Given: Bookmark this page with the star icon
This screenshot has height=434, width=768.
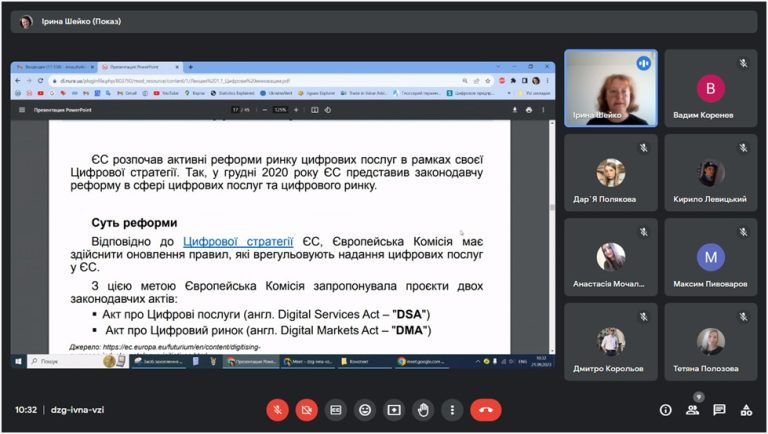Looking at the screenshot, I should click(x=488, y=80).
